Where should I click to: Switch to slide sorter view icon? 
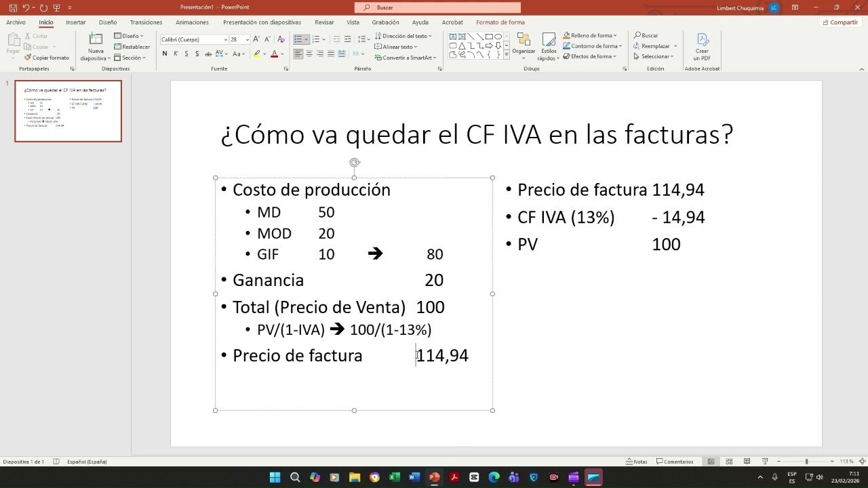click(729, 462)
